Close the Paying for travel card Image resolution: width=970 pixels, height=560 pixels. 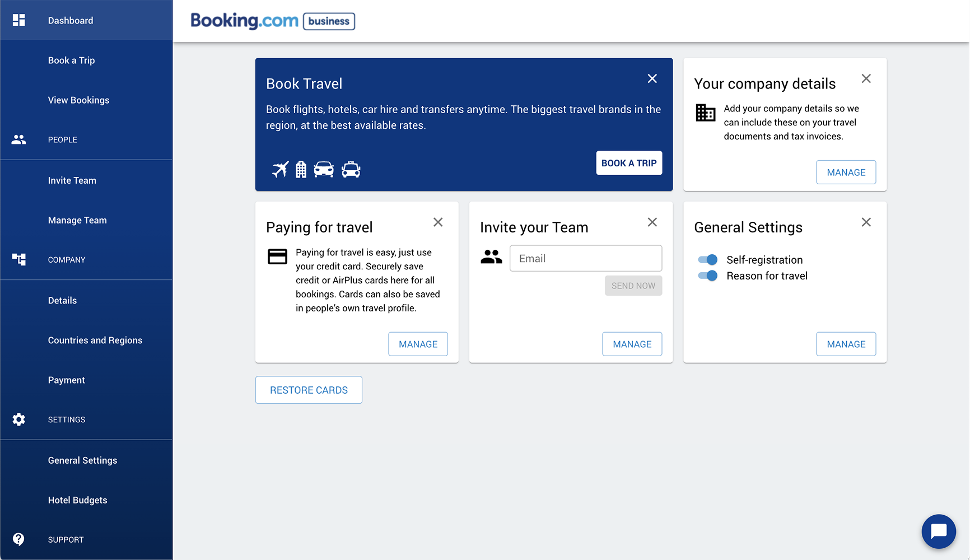coord(438,222)
